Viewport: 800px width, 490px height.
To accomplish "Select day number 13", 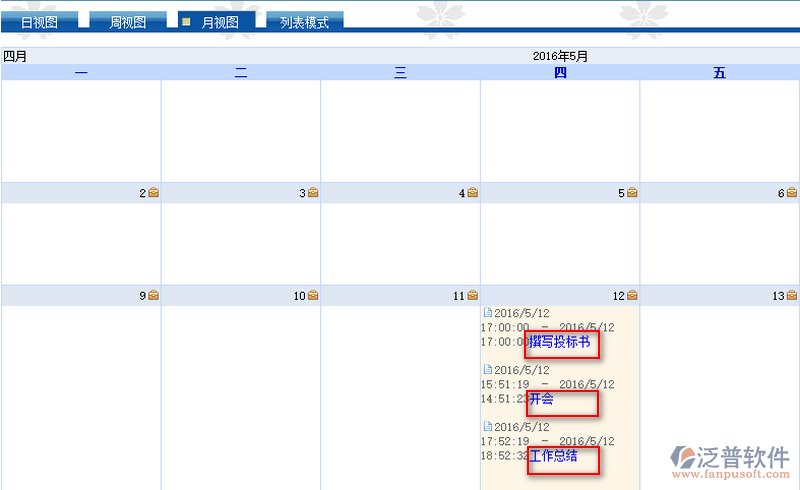I will (x=779, y=296).
